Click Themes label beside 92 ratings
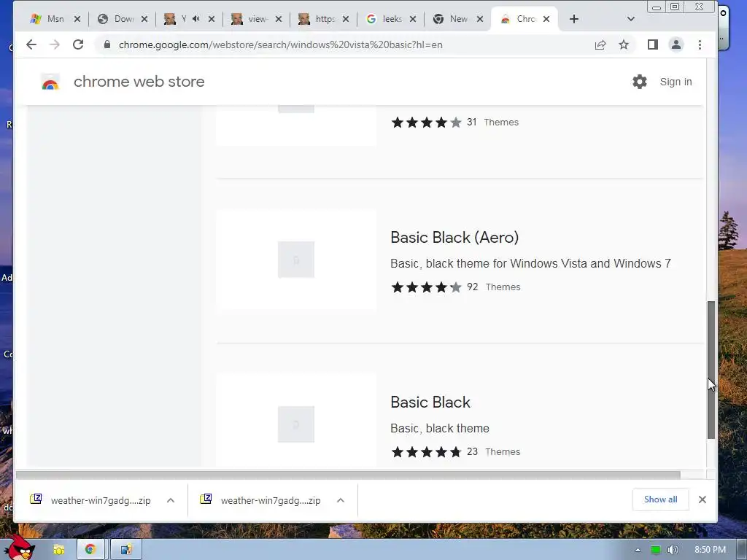This screenshot has width=747, height=560. point(503,287)
